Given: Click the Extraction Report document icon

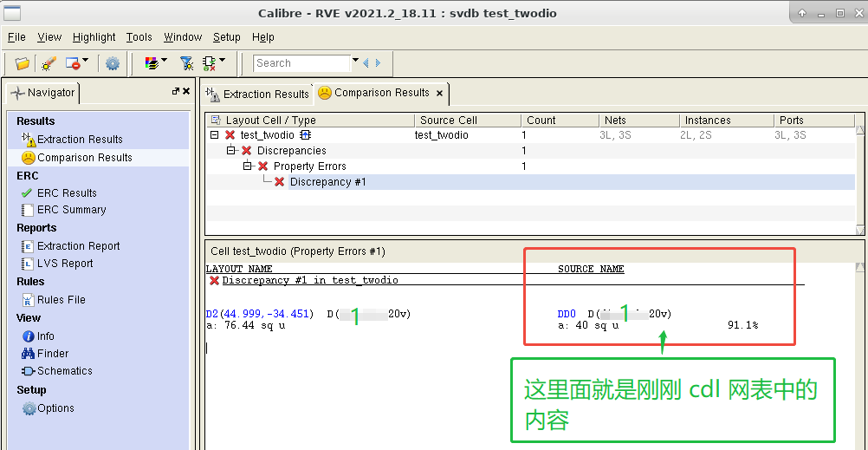Looking at the screenshot, I should [x=27, y=246].
